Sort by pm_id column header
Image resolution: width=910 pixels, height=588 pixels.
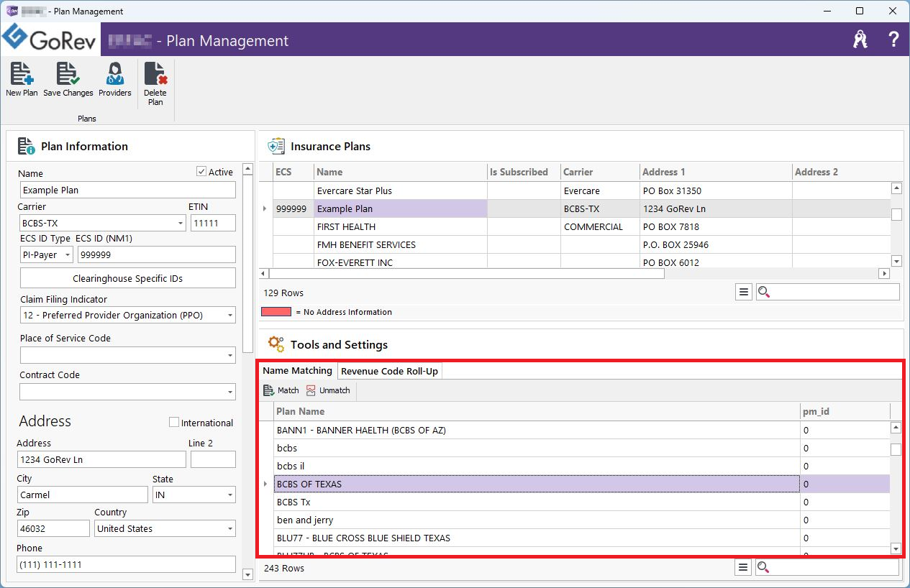click(x=845, y=411)
